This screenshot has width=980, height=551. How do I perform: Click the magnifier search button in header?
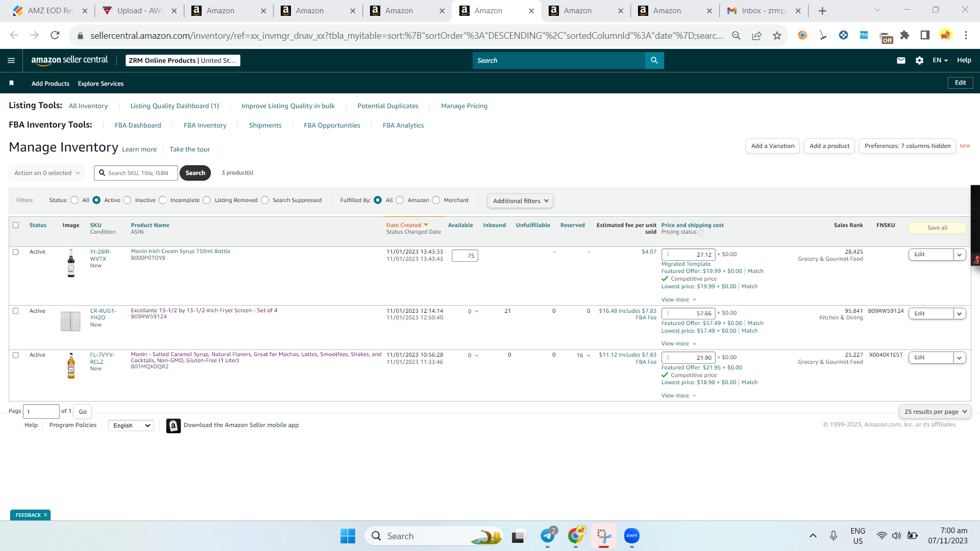(x=654, y=60)
